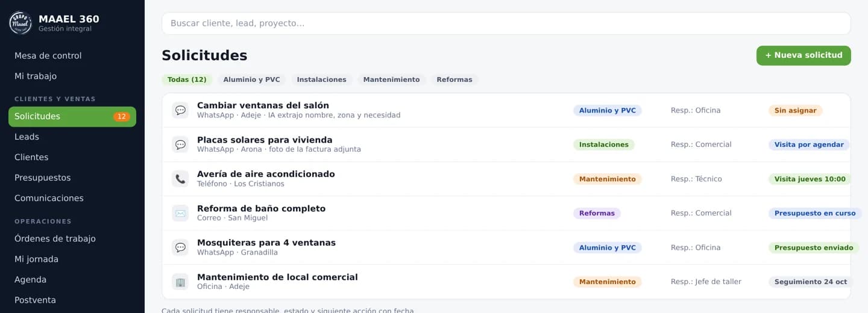Click the Reformas tag on baño row
The width and height of the screenshot is (868, 313).
597,214
